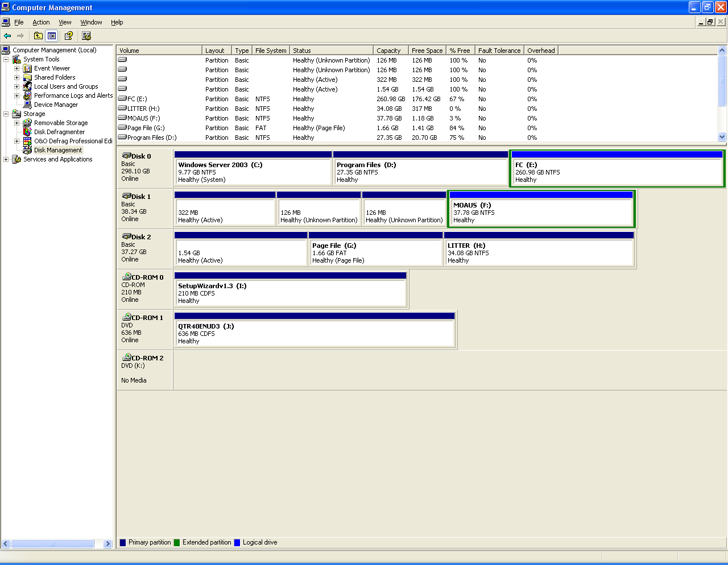Collapse the System Tools node
The image size is (728, 565).
[6, 59]
